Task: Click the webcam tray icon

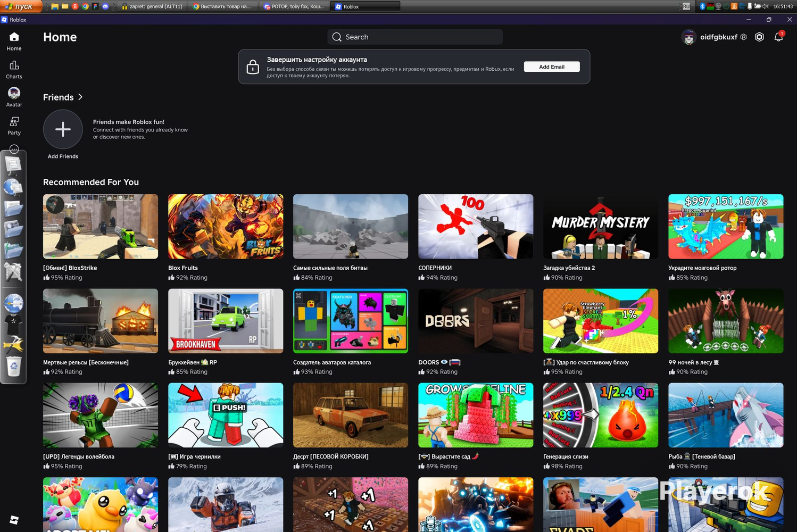Action: (x=718, y=6)
